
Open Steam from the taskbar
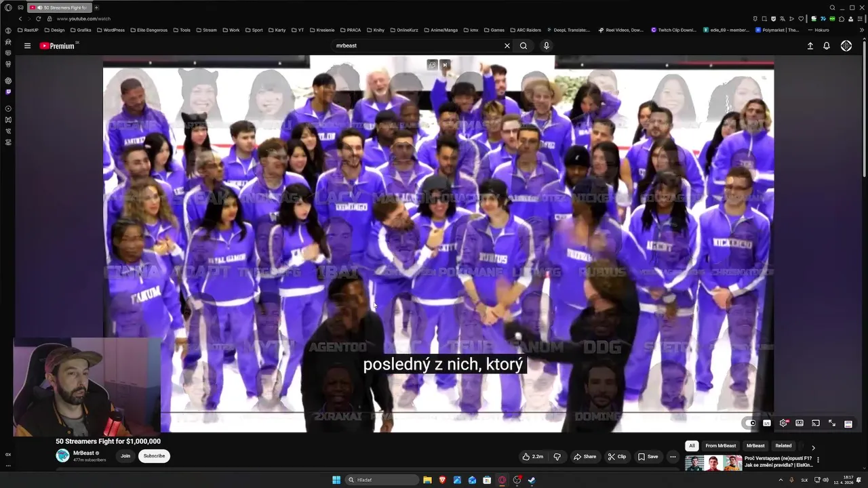point(532,480)
